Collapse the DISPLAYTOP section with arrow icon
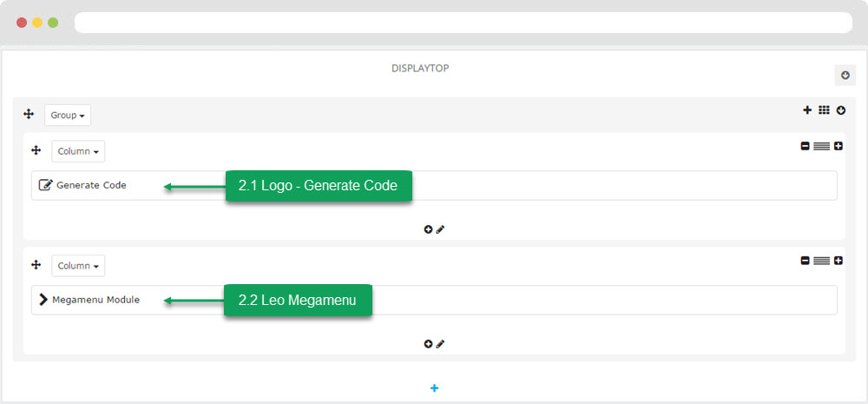Screen dimensions: 868x404 point(845,76)
